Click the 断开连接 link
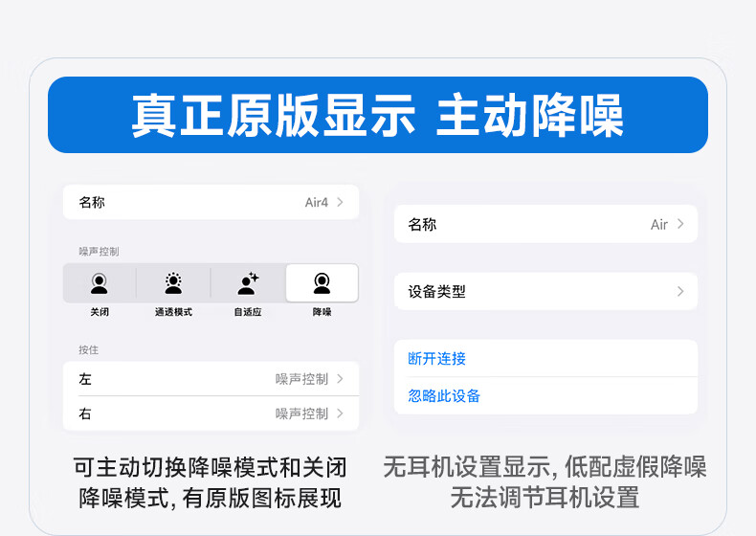This screenshot has height=536, width=756. click(x=436, y=359)
